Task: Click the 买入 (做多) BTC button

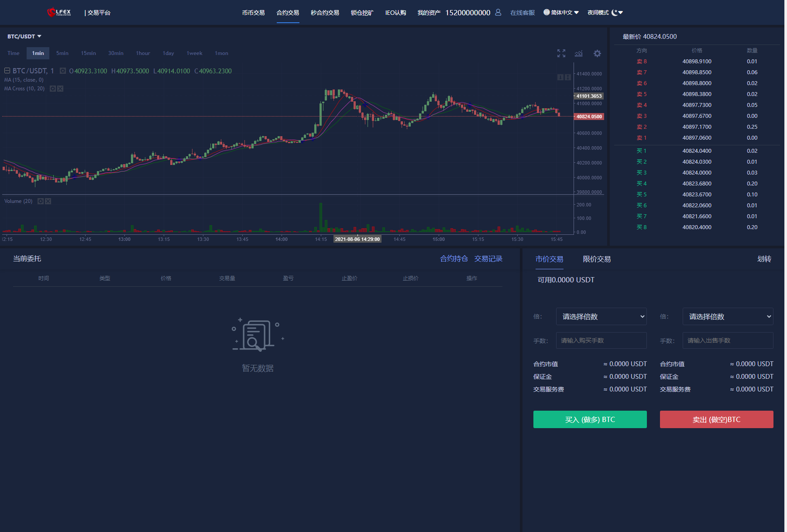Action: click(x=590, y=419)
